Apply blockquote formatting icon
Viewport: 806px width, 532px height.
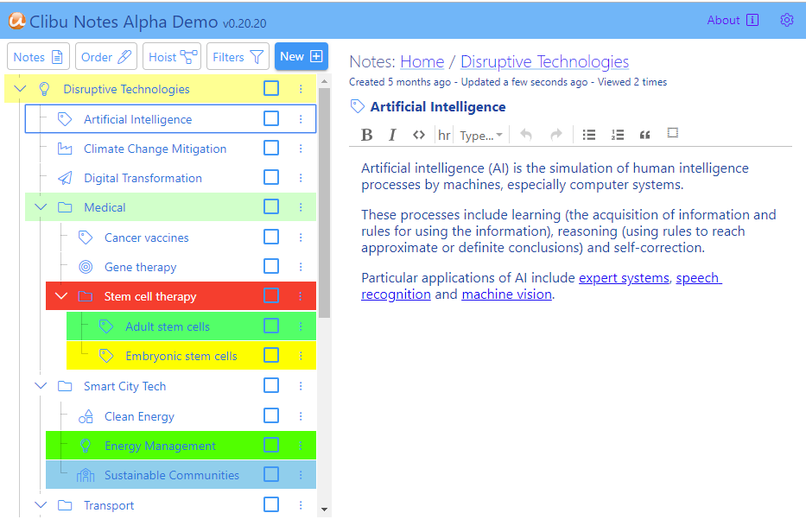pyautogui.click(x=644, y=136)
